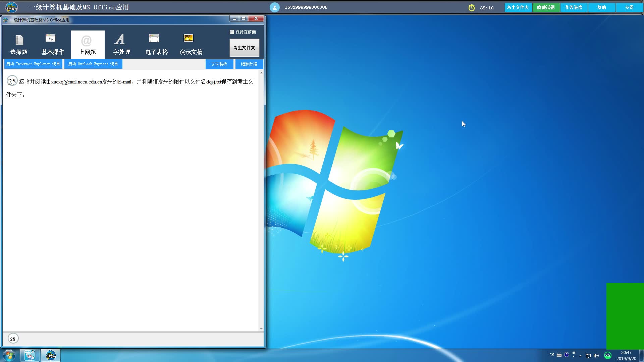Click the taskbar clock showing 20:47
The width and height of the screenshot is (644, 362).
626,355
